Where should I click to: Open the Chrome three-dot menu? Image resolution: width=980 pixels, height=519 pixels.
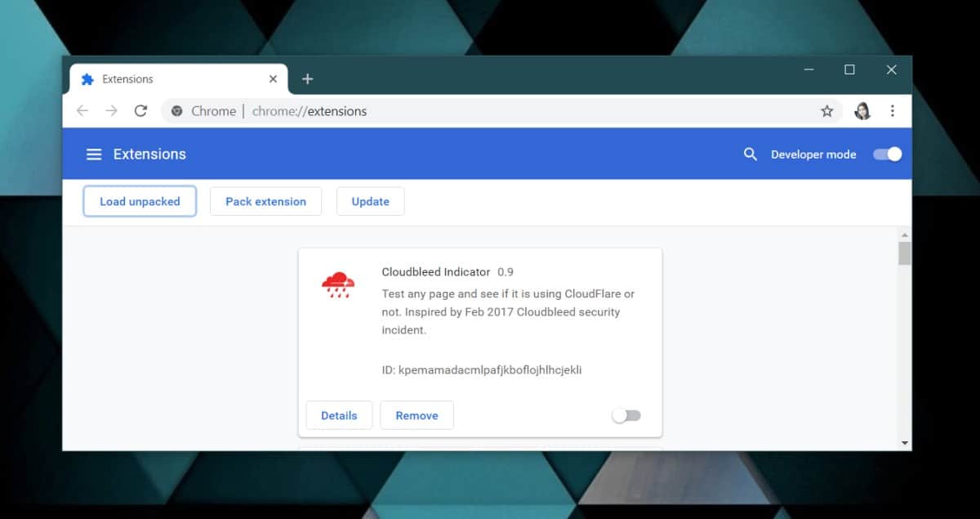click(x=893, y=110)
